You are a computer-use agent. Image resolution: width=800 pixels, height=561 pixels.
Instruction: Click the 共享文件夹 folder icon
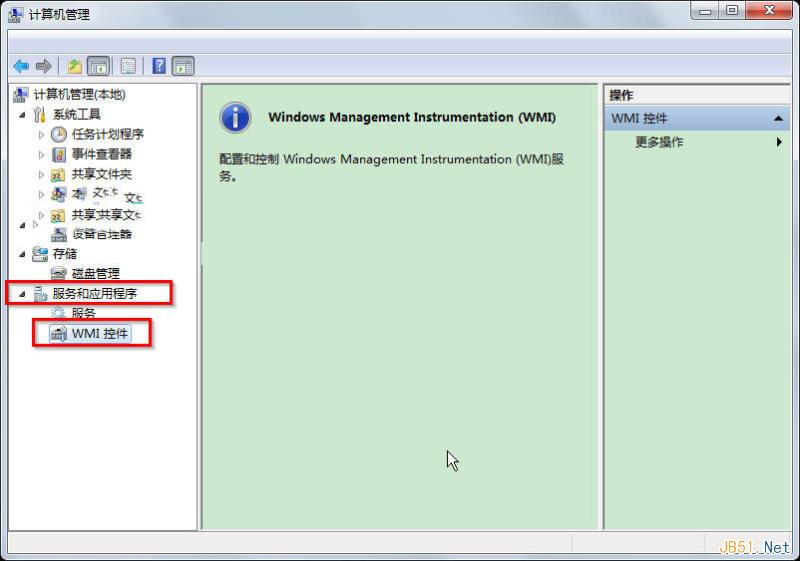(x=58, y=174)
